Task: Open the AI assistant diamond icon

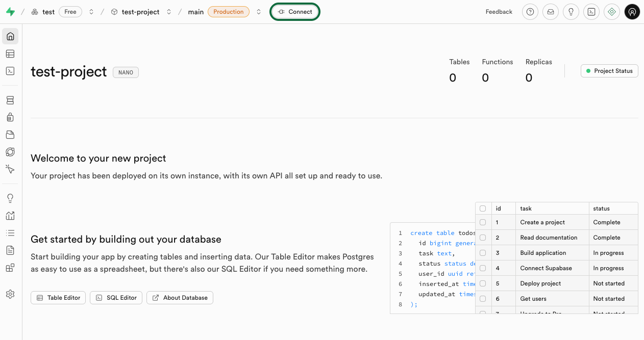Action: pyautogui.click(x=612, y=12)
